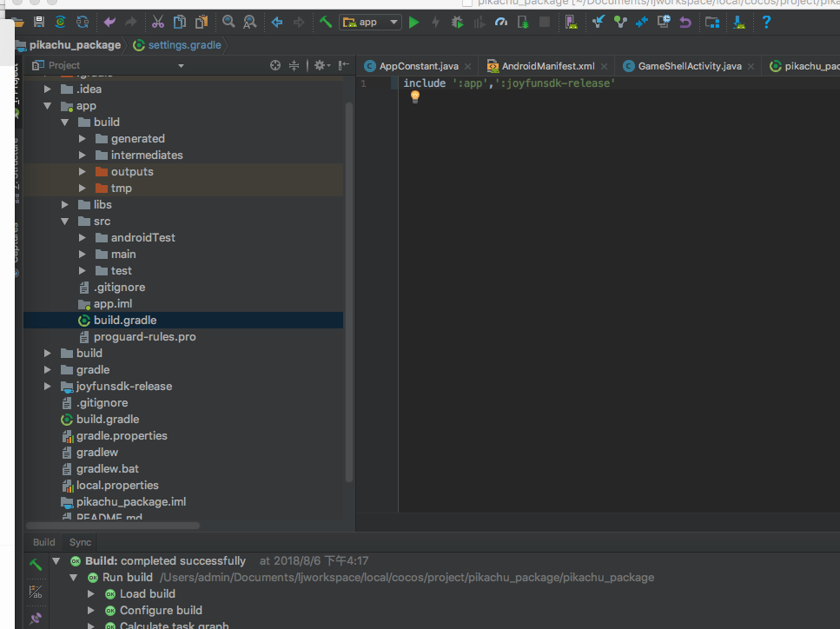Open the app run configuration dropdown

(371, 22)
